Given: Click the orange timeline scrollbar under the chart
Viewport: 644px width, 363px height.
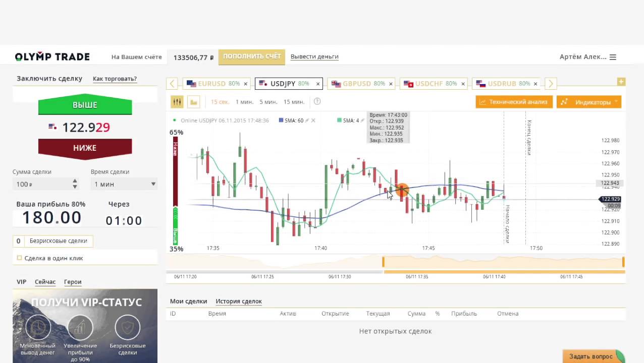Looking at the screenshot, I should click(504, 272).
